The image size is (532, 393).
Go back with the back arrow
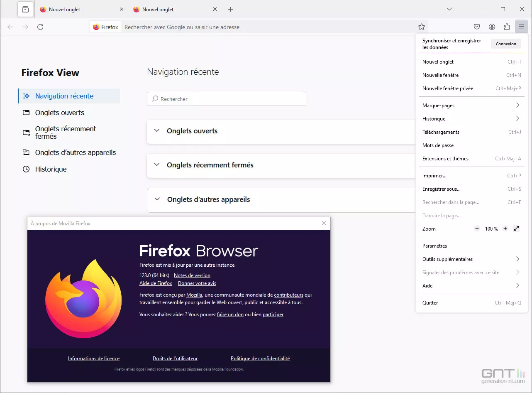(10, 27)
